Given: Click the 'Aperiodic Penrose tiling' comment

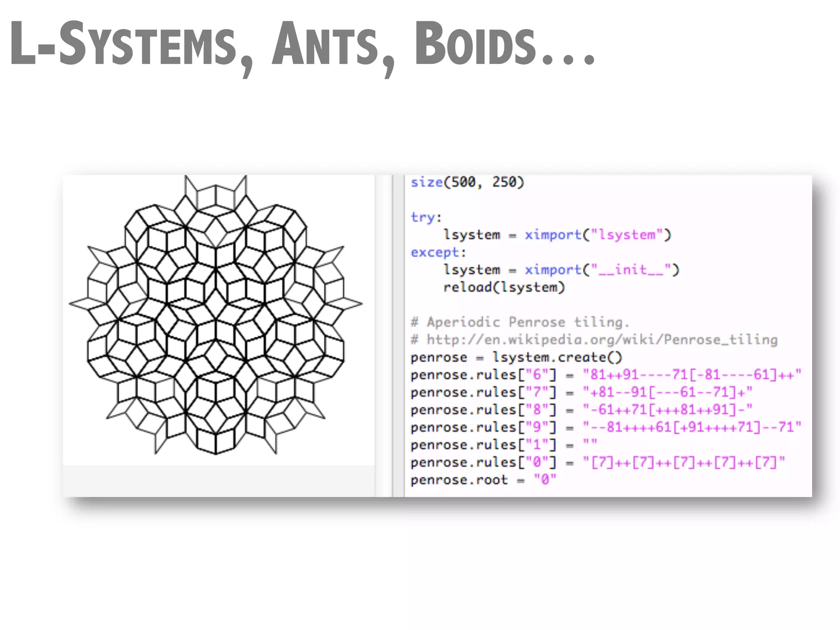Looking at the screenshot, I should 520,322.
